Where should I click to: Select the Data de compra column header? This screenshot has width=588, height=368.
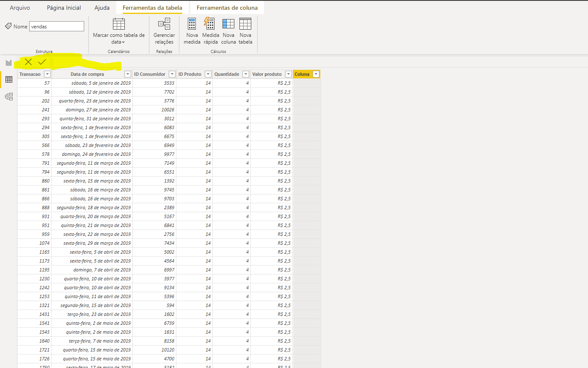[x=87, y=74]
